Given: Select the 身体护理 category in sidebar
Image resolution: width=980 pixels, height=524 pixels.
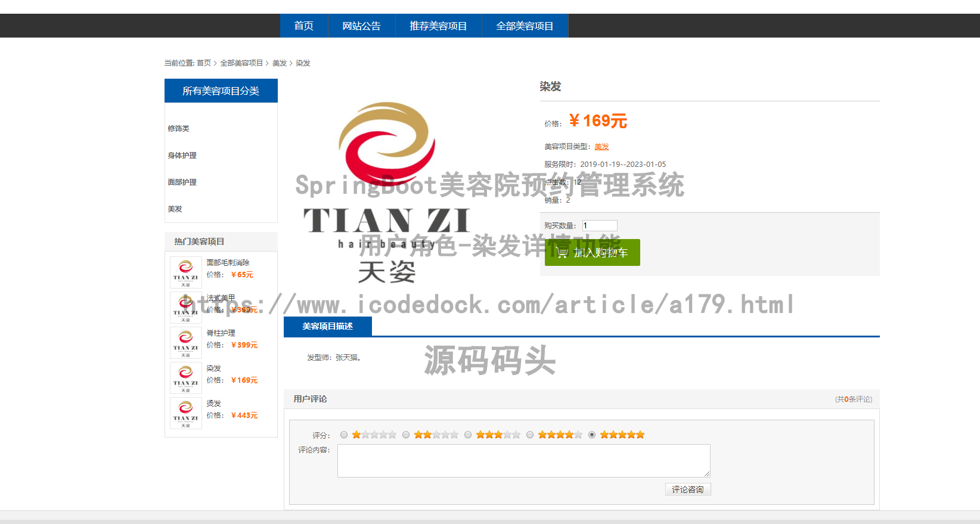Looking at the screenshot, I should [182, 156].
